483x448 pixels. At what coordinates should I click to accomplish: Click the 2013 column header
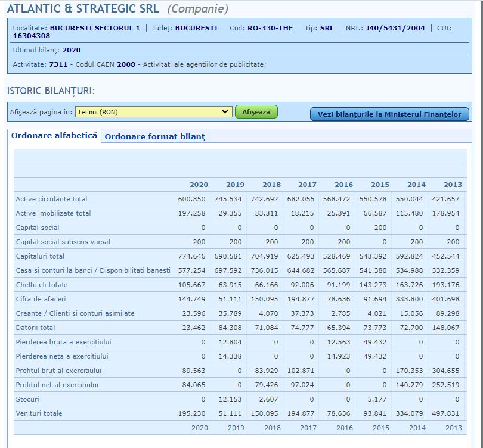pos(453,185)
